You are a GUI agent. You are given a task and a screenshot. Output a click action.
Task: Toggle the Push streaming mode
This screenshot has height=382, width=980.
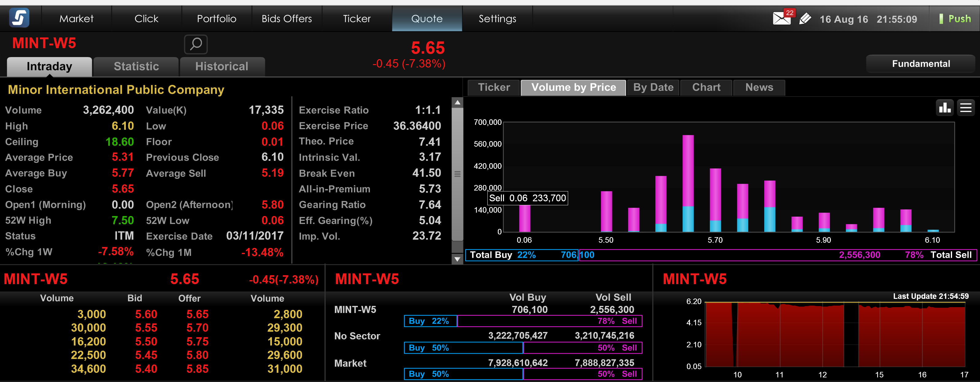tap(955, 19)
